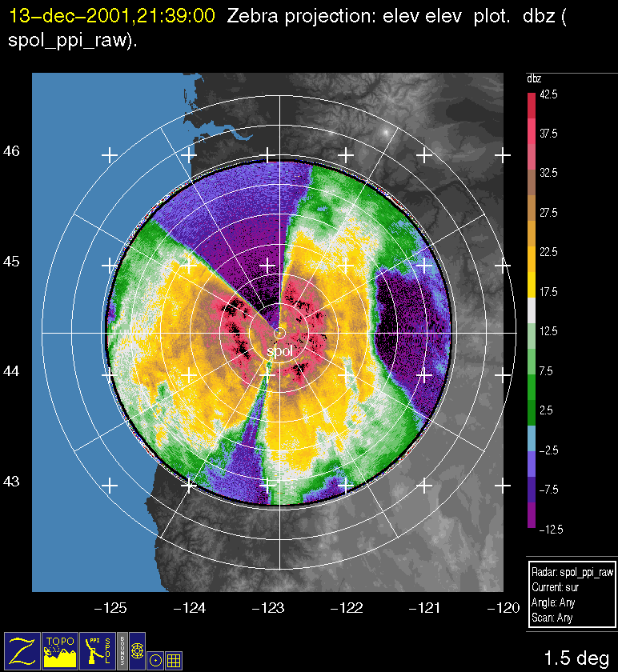618x672 pixels.
Task: Click the small grid icon
Action: (174, 660)
